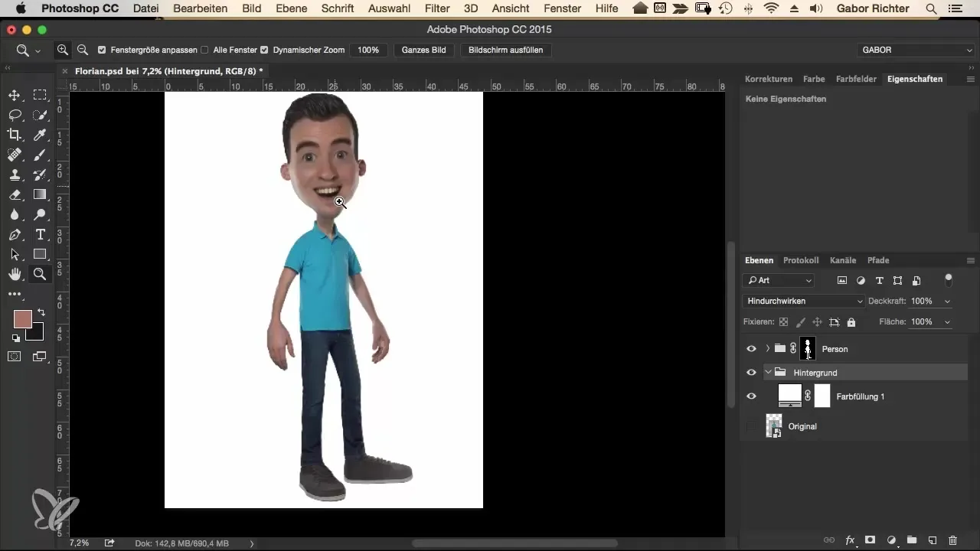Enable Alle Fenster checkbox

pos(204,50)
